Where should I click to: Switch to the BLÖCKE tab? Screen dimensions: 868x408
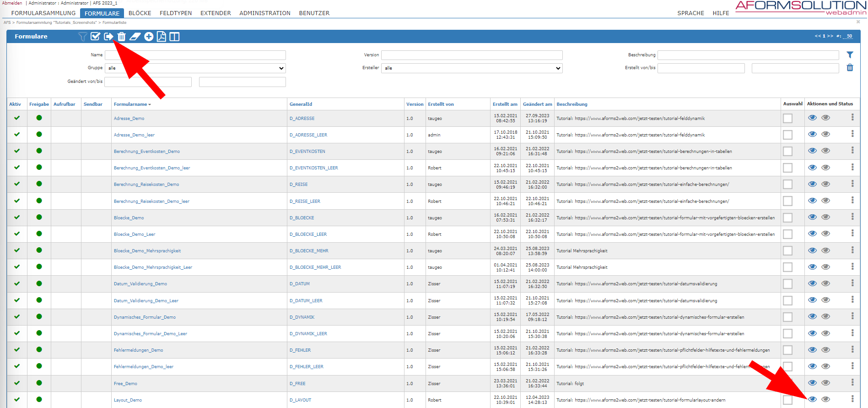pos(140,13)
